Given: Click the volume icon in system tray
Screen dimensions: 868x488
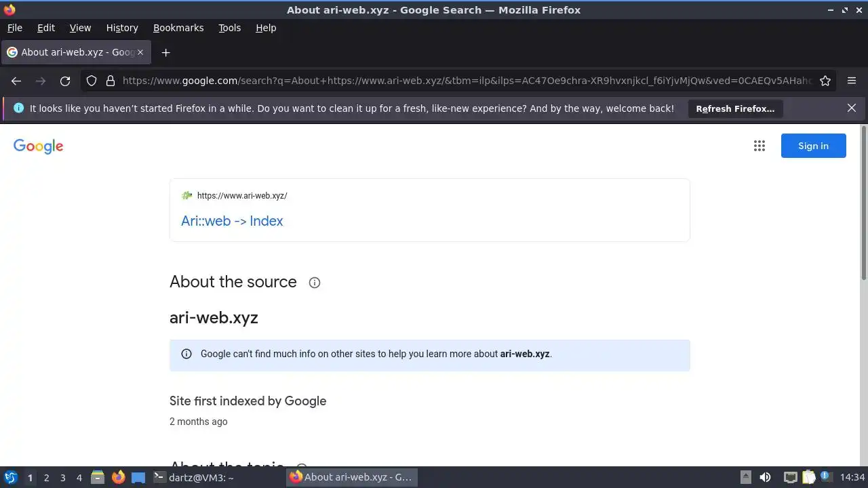Looking at the screenshot, I should (x=766, y=477).
